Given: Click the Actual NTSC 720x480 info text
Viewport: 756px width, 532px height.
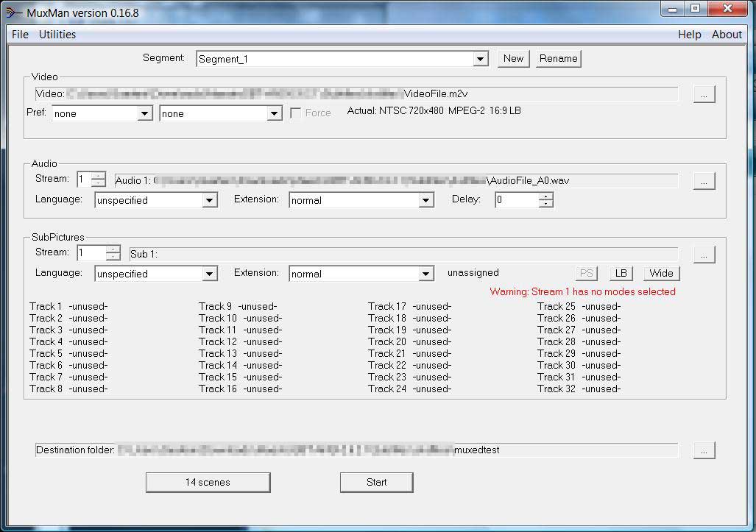Looking at the screenshot, I should point(434,111).
